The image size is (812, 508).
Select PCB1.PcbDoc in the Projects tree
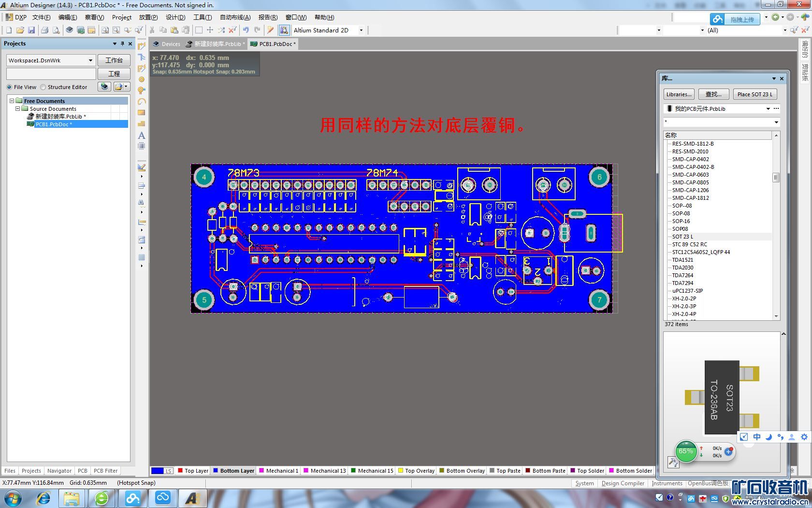[x=54, y=124]
